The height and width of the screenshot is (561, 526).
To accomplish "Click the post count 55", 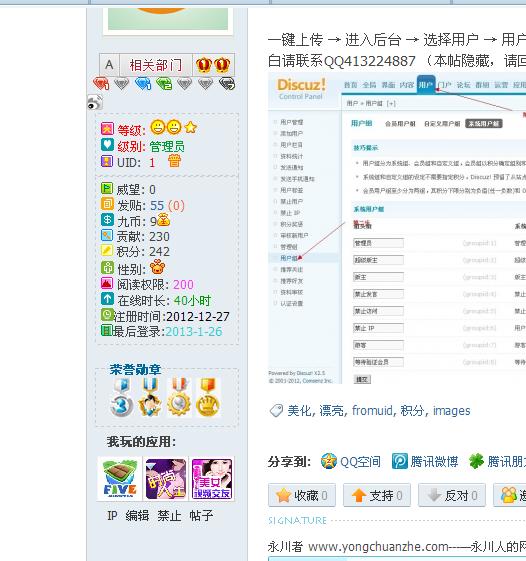I will [x=157, y=205].
